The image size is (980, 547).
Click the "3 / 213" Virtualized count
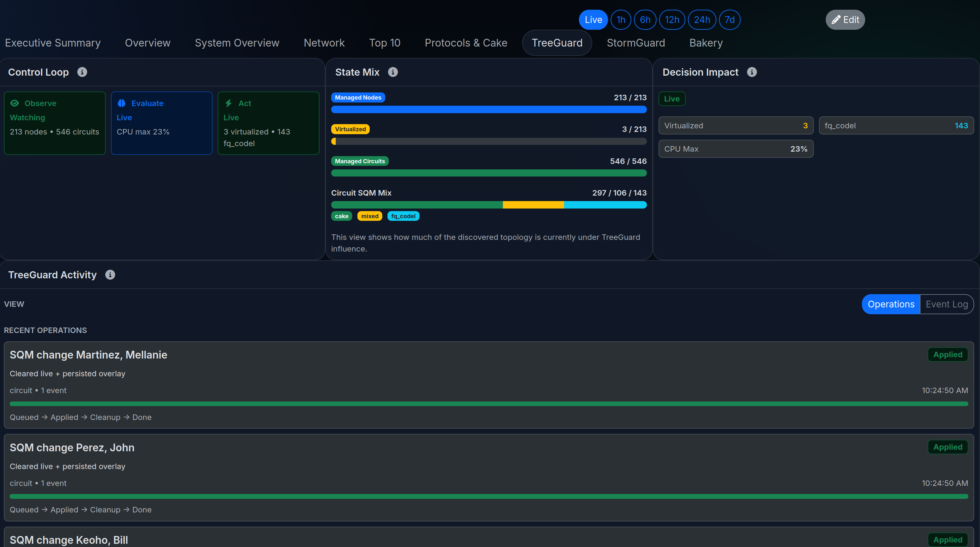click(x=634, y=129)
